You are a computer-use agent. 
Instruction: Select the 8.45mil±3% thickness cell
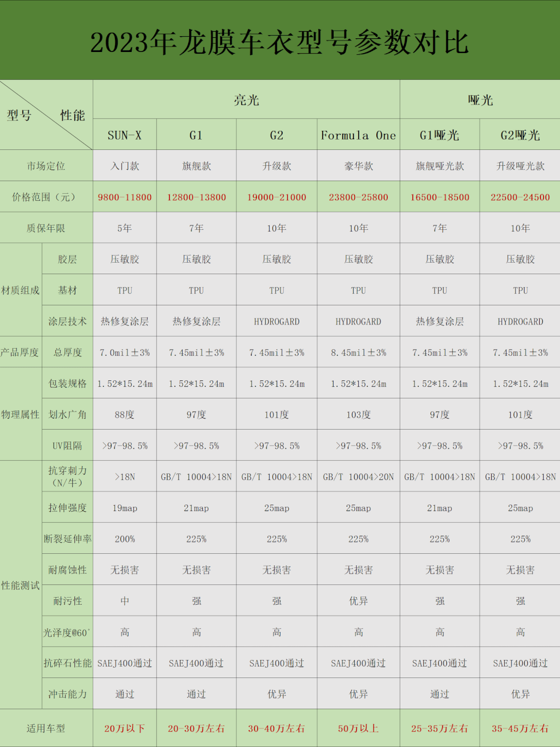click(x=358, y=352)
